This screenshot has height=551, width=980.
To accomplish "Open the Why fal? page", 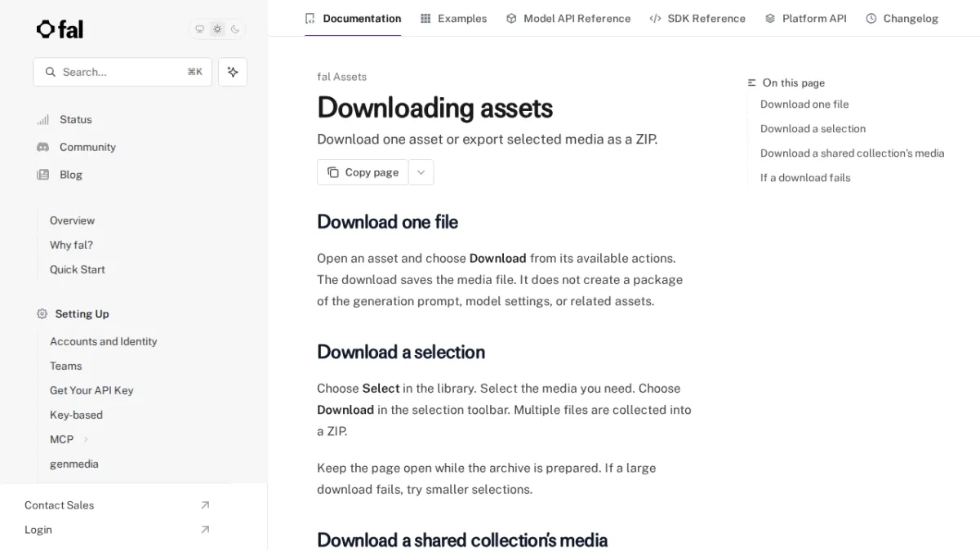I will 71,245.
